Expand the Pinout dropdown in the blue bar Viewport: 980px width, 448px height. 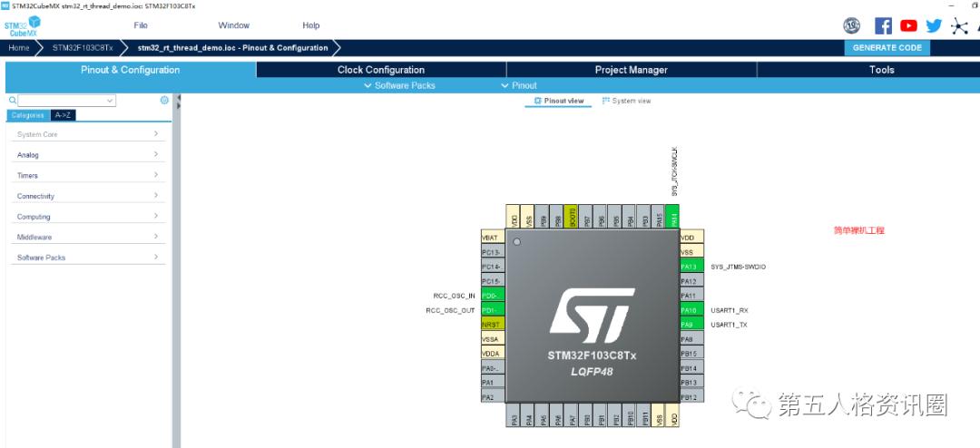[519, 85]
